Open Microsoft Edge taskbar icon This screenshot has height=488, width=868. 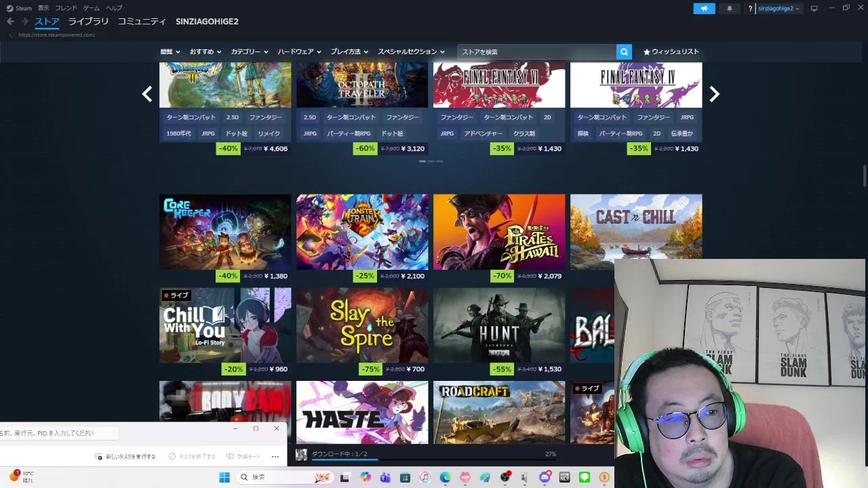point(445,477)
